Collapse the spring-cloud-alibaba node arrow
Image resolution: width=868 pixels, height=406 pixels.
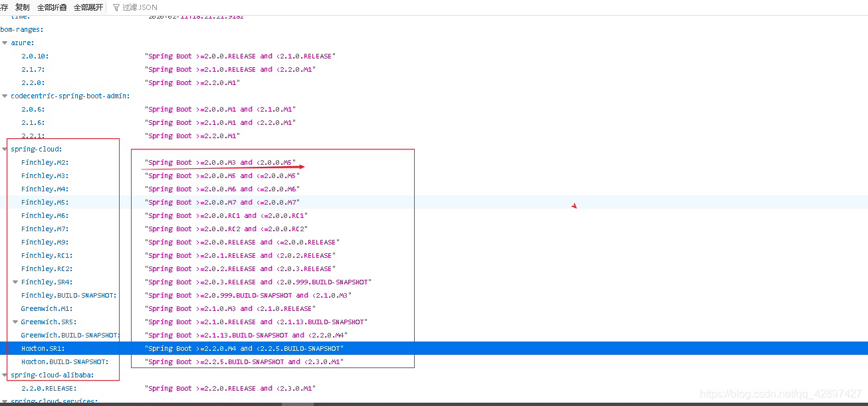click(x=5, y=375)
